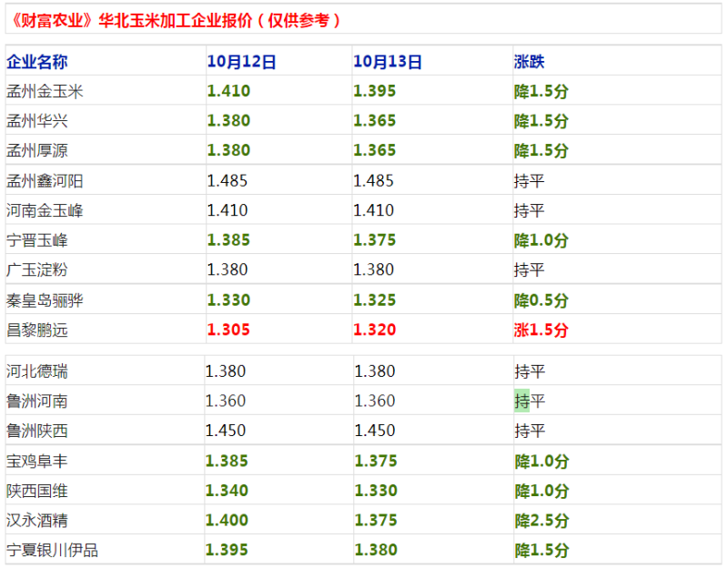Click the 1.330 price for 秦皇岛骊骅

pos(228,300)
